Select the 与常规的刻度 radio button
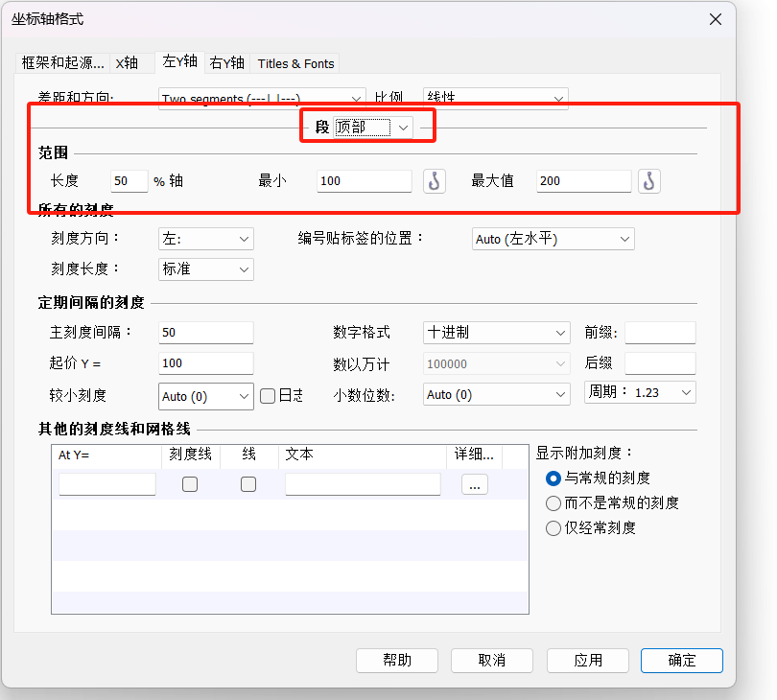The height and width of the screenshot is (700, 777). pyautogui.click(x=553, y=478)
